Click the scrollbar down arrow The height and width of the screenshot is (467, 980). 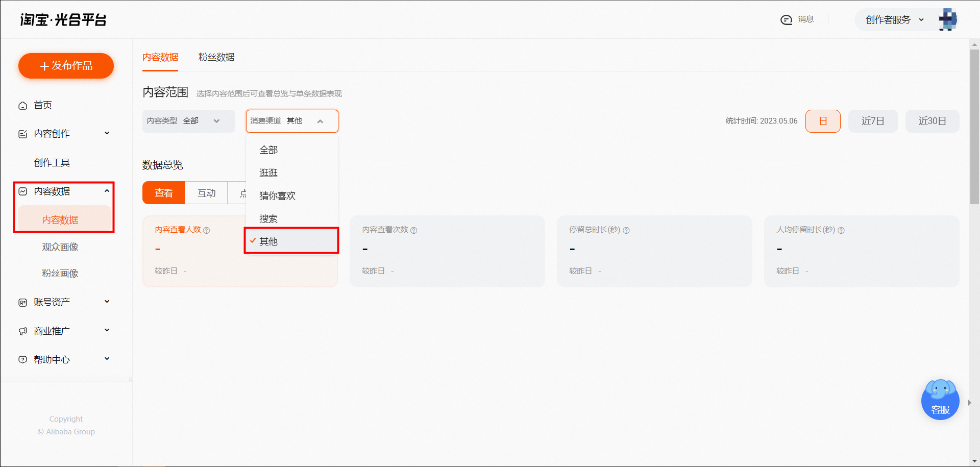(x=974, y=461)
